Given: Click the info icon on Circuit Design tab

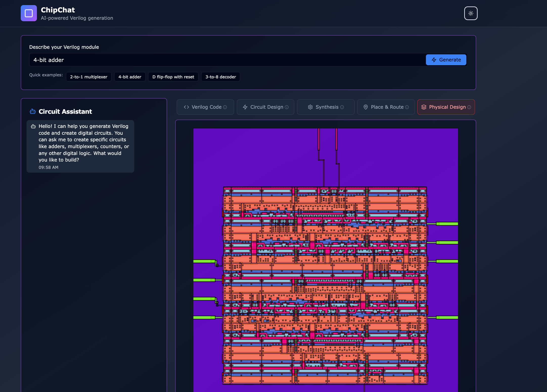Looking at the screenshot, I should [x=287, y=107].
